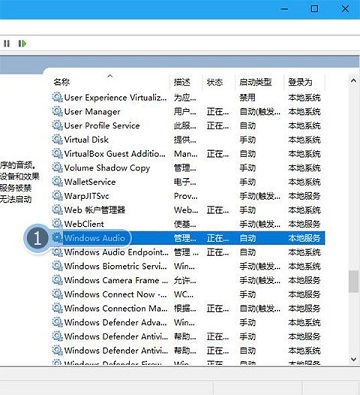Click gear icon beside WarpJITSvc
The image size is (360, 395).
point(57,196)
